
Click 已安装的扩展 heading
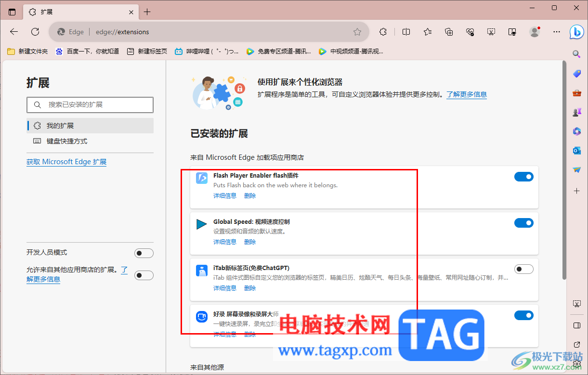click(219, 134)
